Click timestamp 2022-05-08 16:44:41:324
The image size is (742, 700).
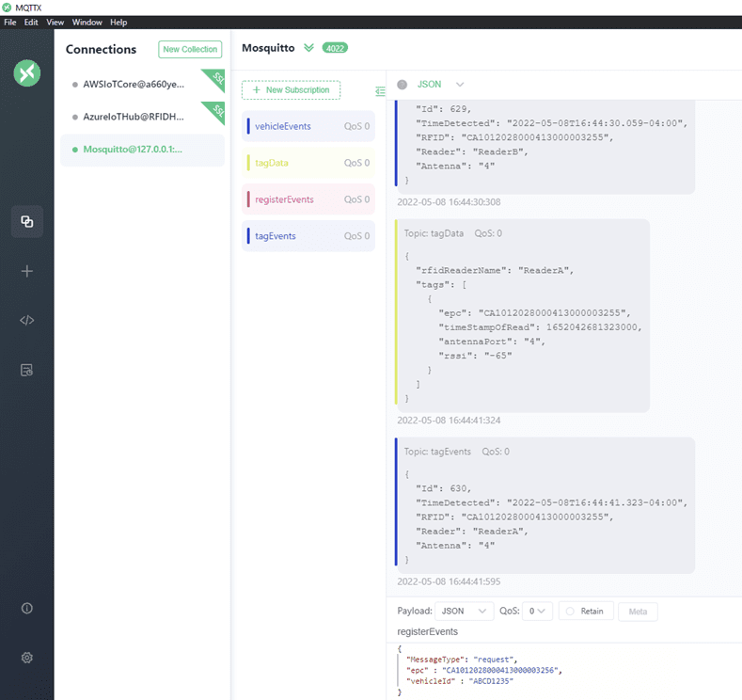point(449,421)
